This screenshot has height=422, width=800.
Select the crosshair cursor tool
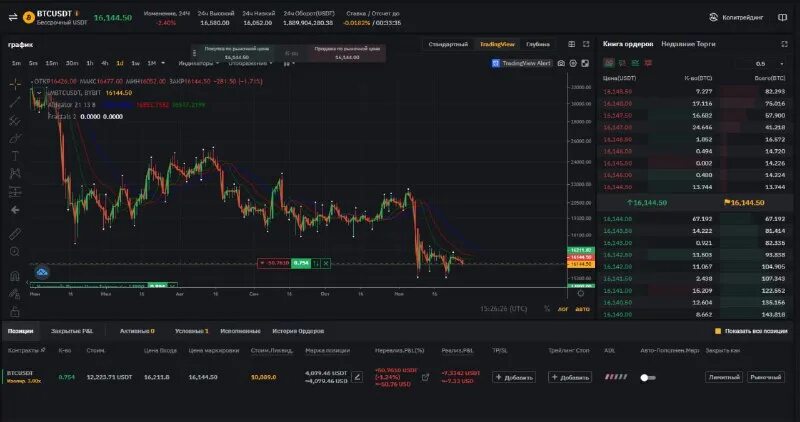(15, 84)
